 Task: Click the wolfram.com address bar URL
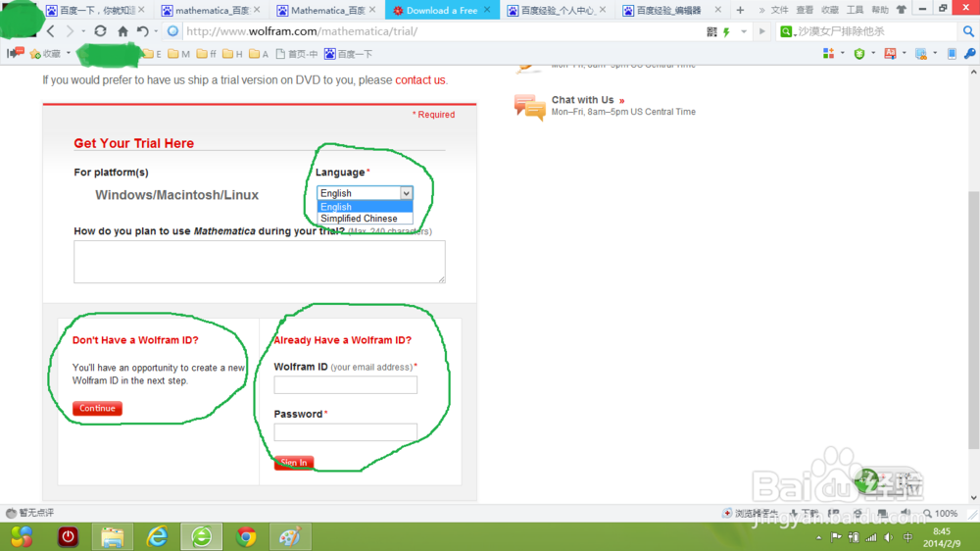coord(302,31)
